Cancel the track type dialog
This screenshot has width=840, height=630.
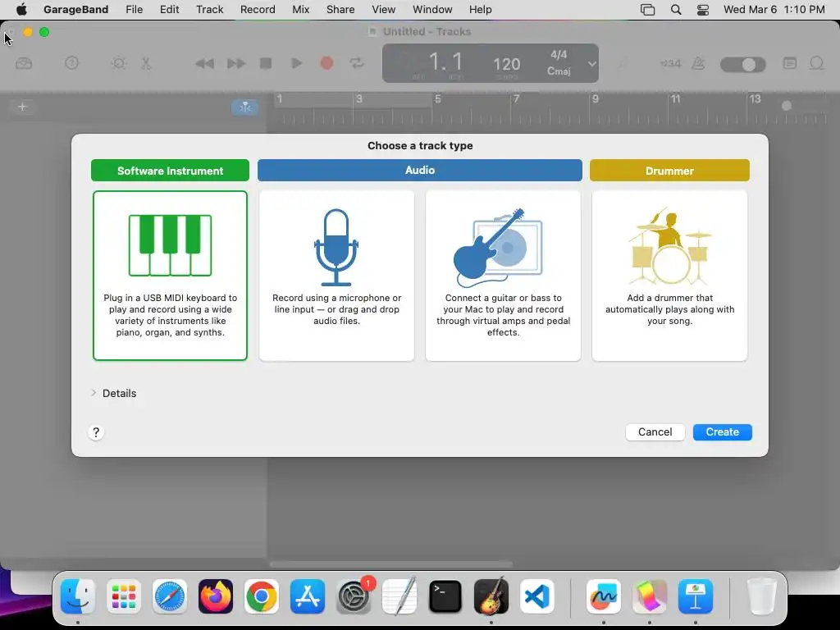pos(655,431)
